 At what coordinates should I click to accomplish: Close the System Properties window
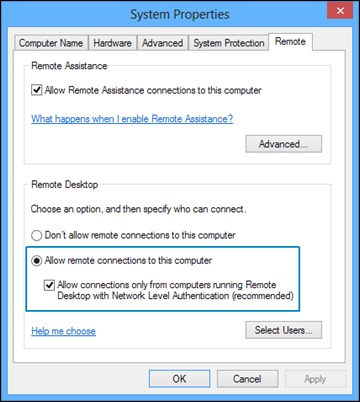pyautogui.click(x=340, y=11)
